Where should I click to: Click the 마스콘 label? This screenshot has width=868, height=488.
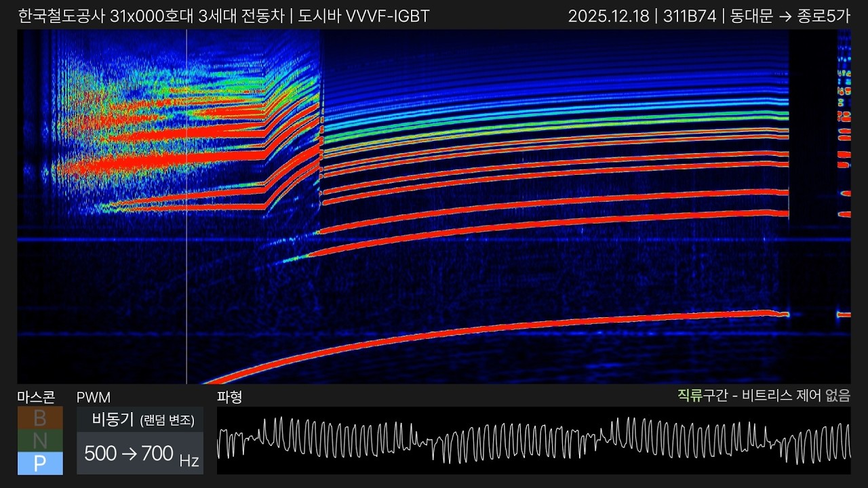(36, 397)
